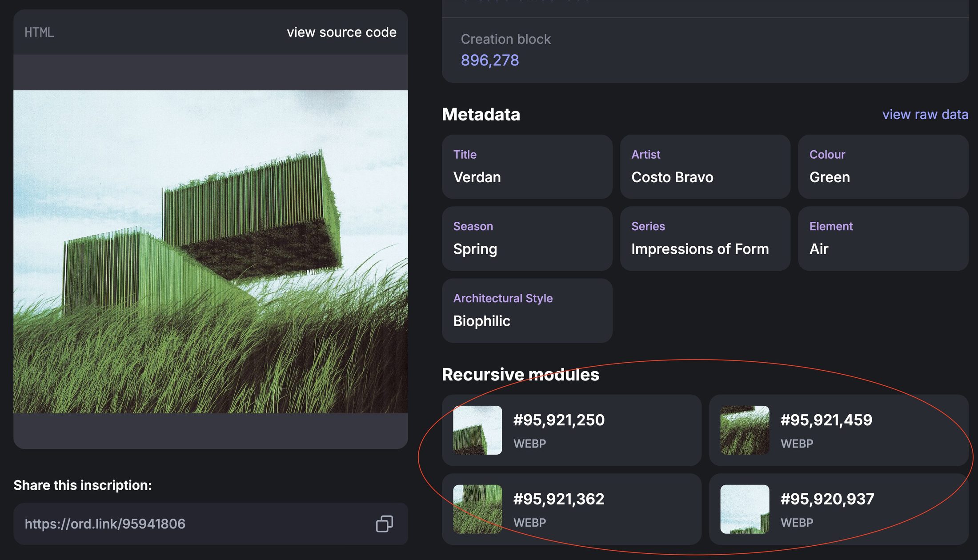Click the Season value Spring
The image size is (978, 560).
[475, 249]
